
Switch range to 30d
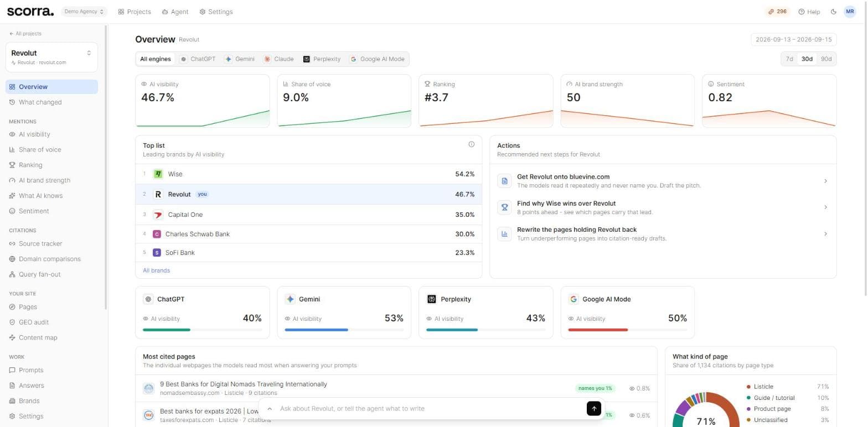807,59
